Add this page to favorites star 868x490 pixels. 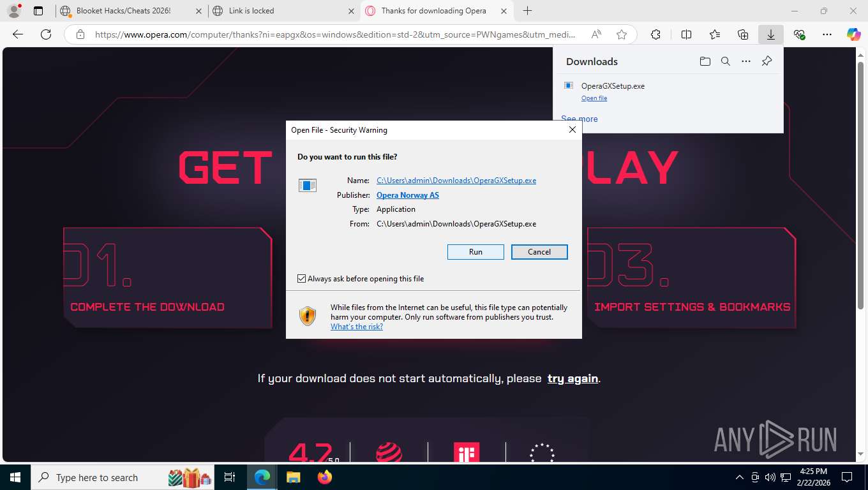coord(622,34)
